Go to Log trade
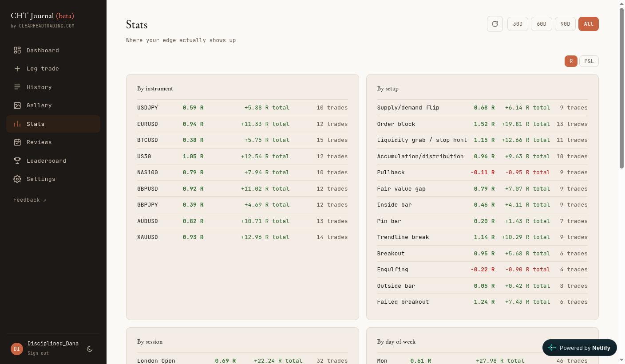The height and width of the screenshot is (364, 625). coord(53,69)
